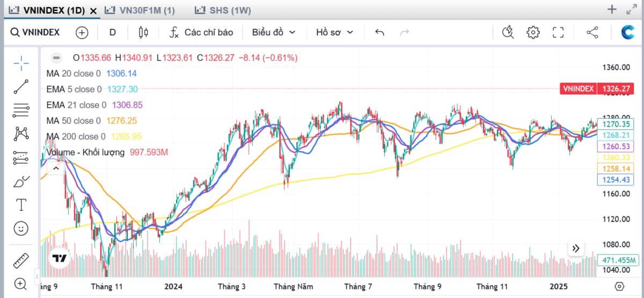Activate the zoom in tool
Image resolution: width=644 pixels, height=298 pixels.
(21, 284)
